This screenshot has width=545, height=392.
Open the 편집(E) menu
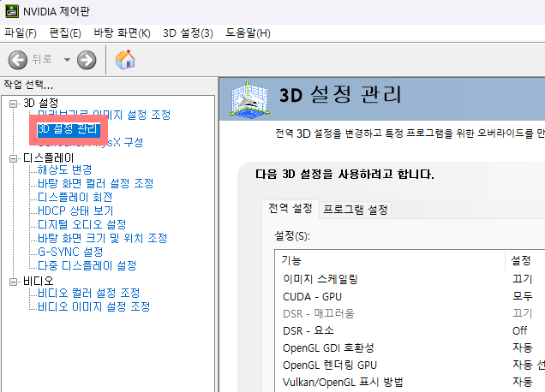tap(65, 33)
